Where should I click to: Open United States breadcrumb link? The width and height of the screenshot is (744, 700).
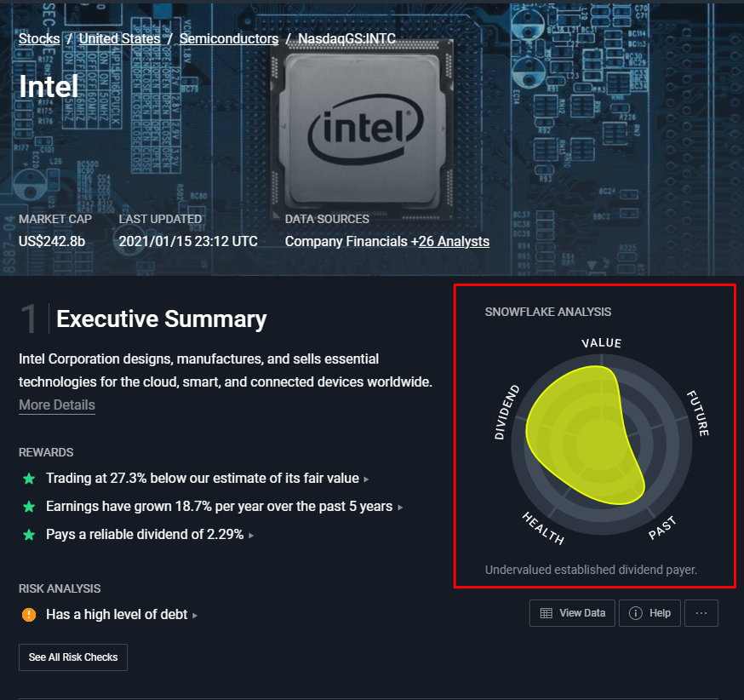click(x=119, y=39)
